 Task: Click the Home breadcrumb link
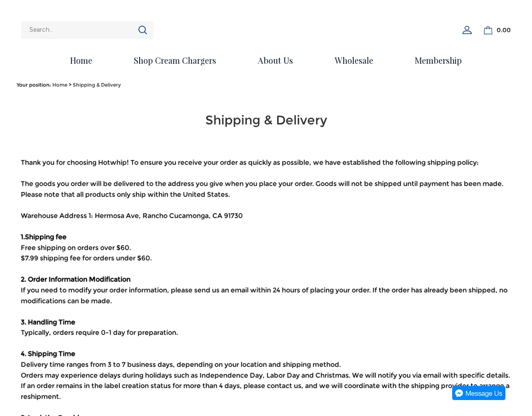pyautogui.click(x=60, y=85)
